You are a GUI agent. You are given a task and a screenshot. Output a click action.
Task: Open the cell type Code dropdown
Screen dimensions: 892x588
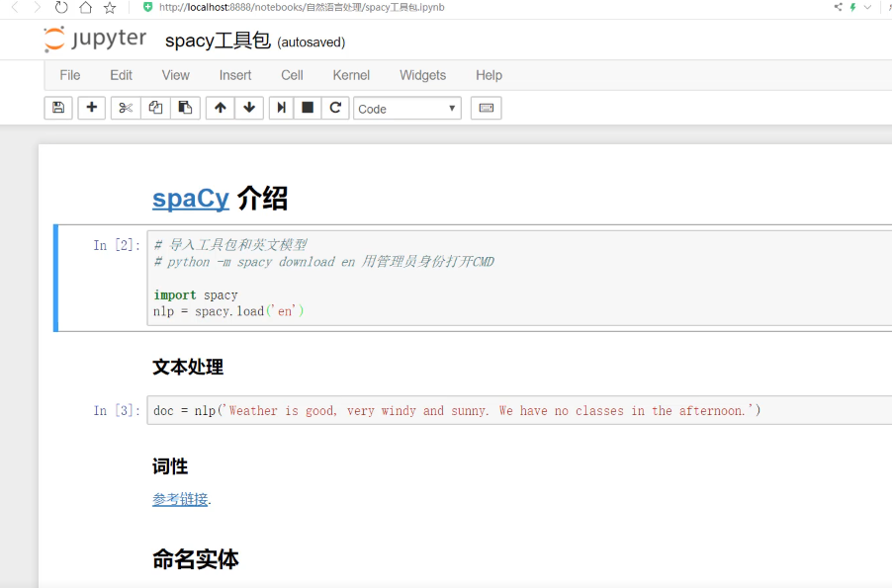click(406, 109)
